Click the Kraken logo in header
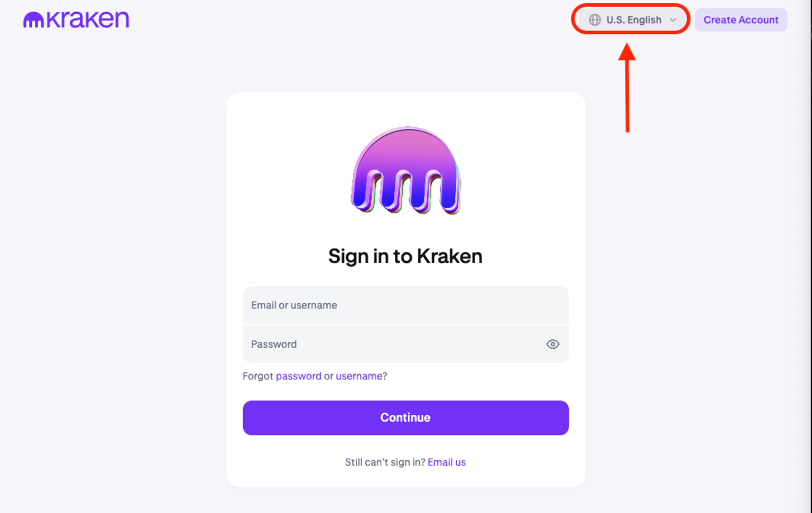812x513 pixels. pyautogui.click(x=76, y=20)
